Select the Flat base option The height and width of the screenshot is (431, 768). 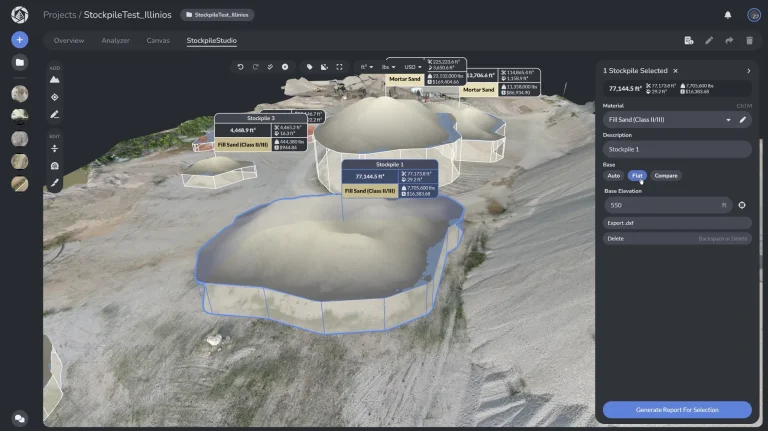click(x=637, y=176)
